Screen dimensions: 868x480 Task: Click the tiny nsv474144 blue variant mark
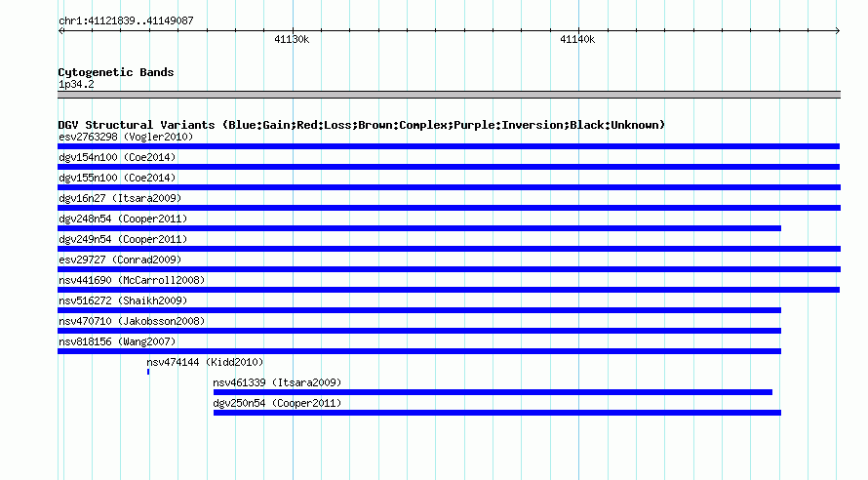pyautogui.click(x=148, y=372)
